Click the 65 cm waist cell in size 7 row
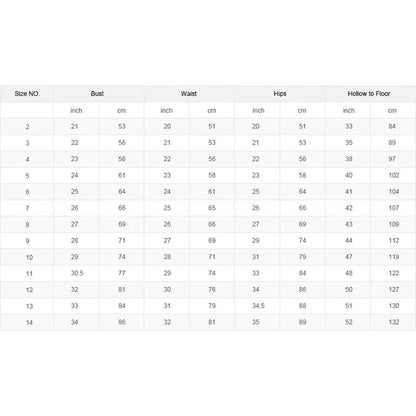 click(x=212, y=208)
